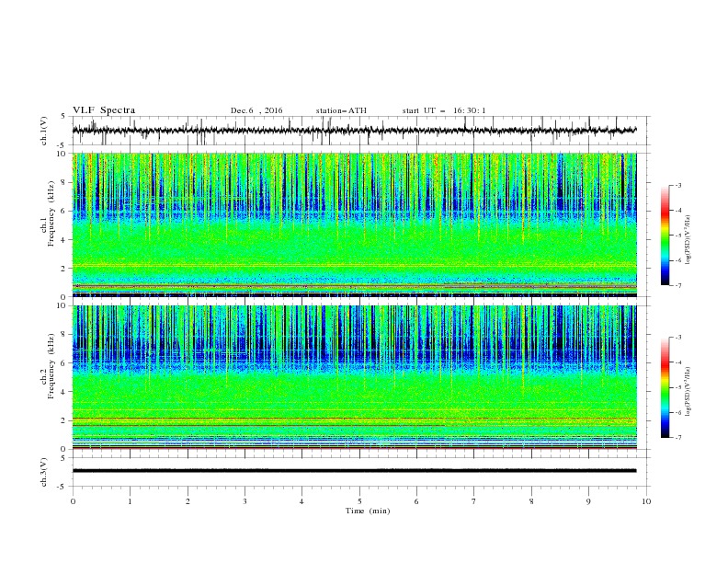Click the "ch.1(V)" waveform axis label
This screenshot has width=728, height=563.
44,131
